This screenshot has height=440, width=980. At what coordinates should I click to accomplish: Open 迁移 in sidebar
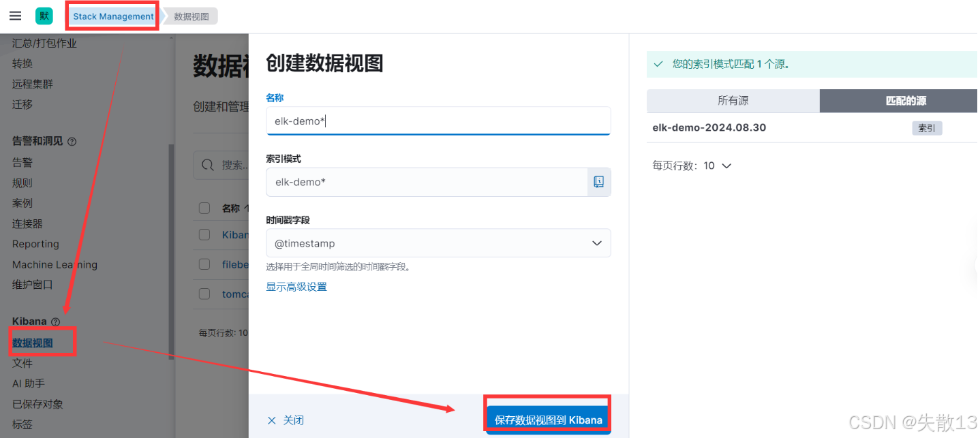click(x=22, y=104)
